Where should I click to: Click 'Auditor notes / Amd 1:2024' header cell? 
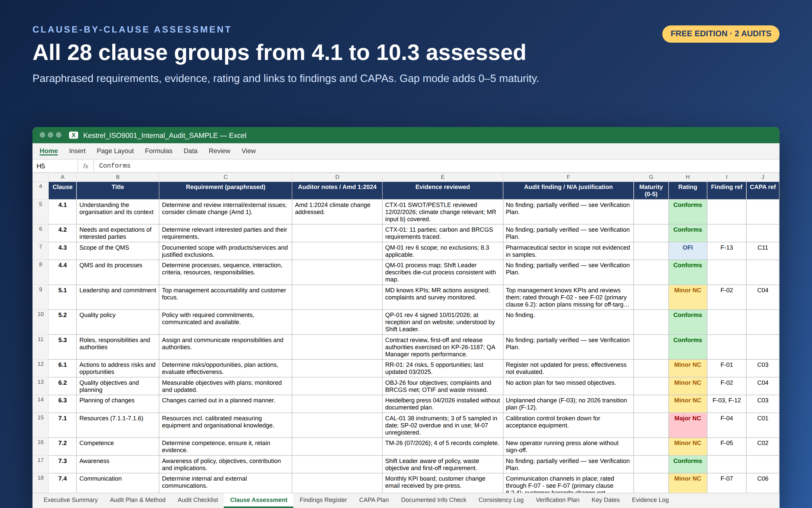pos(337,190)
